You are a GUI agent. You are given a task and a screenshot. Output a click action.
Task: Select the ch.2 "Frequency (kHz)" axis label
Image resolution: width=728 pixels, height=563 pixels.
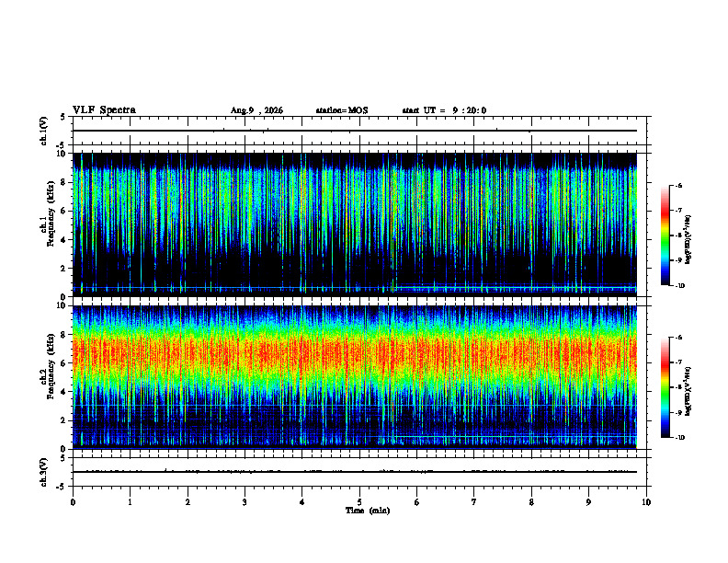coord(51,366)
